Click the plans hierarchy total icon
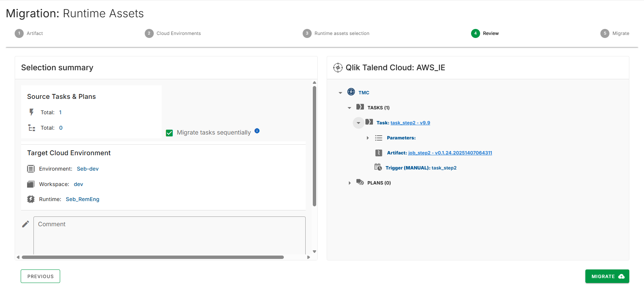 (x=32, y=128)
